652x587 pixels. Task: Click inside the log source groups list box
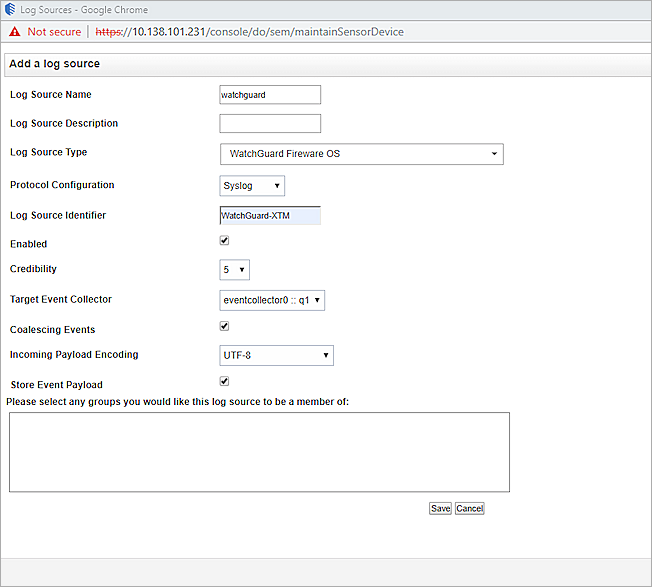[x=259, y=452]
